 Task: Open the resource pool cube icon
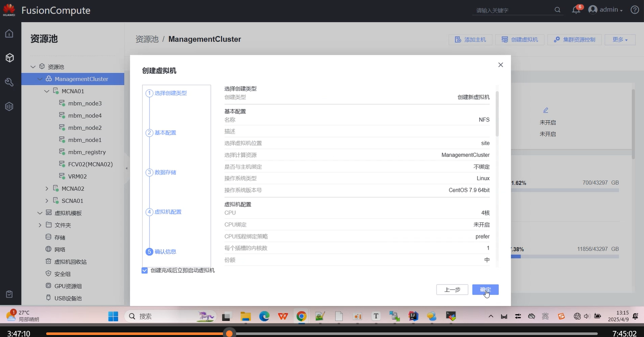(9, 58)
